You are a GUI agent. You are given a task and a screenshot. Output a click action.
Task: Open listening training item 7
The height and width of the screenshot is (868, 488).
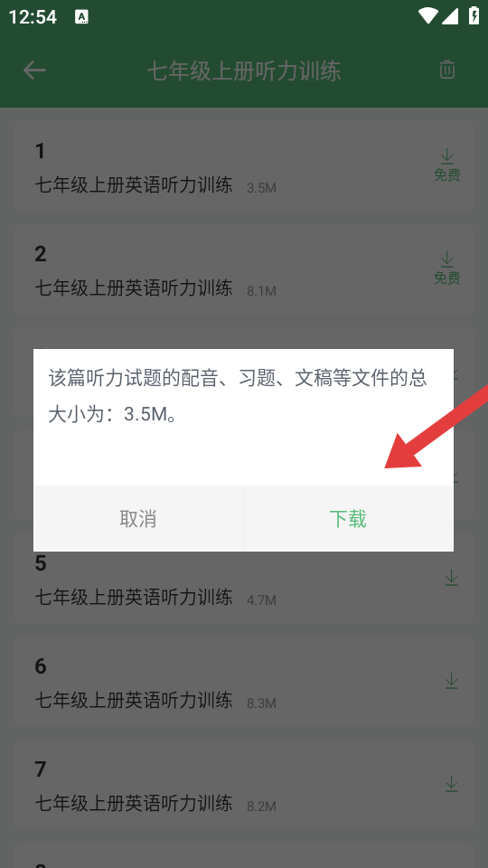[x=244, y=783]
